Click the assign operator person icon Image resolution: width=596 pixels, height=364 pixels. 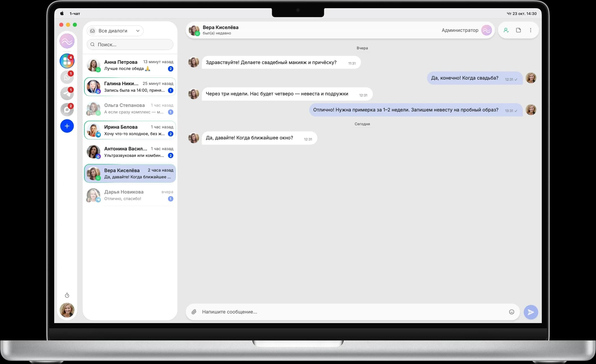tap(506, 30)
